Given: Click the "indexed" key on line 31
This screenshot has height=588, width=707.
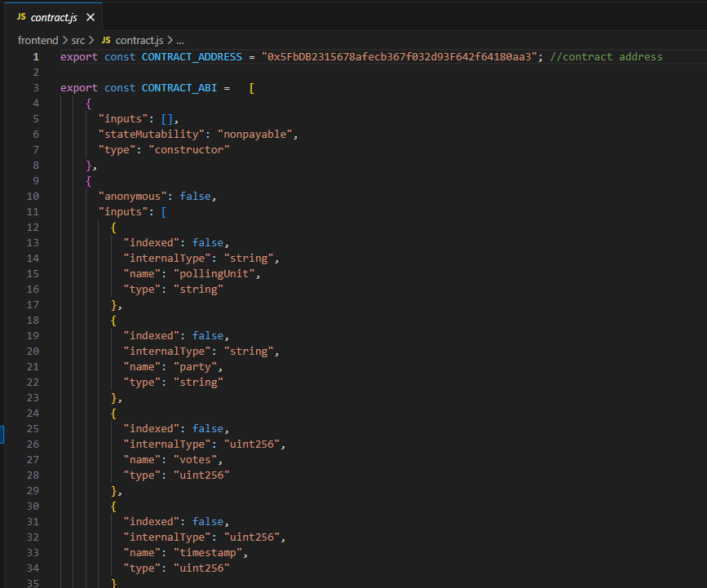Looking at the screenshot, I should [151, 522].
